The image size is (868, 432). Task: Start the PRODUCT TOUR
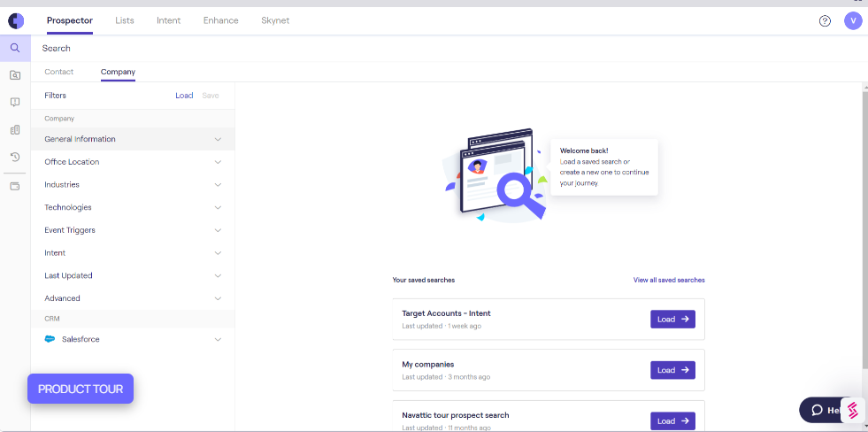(x=81, y=389)
